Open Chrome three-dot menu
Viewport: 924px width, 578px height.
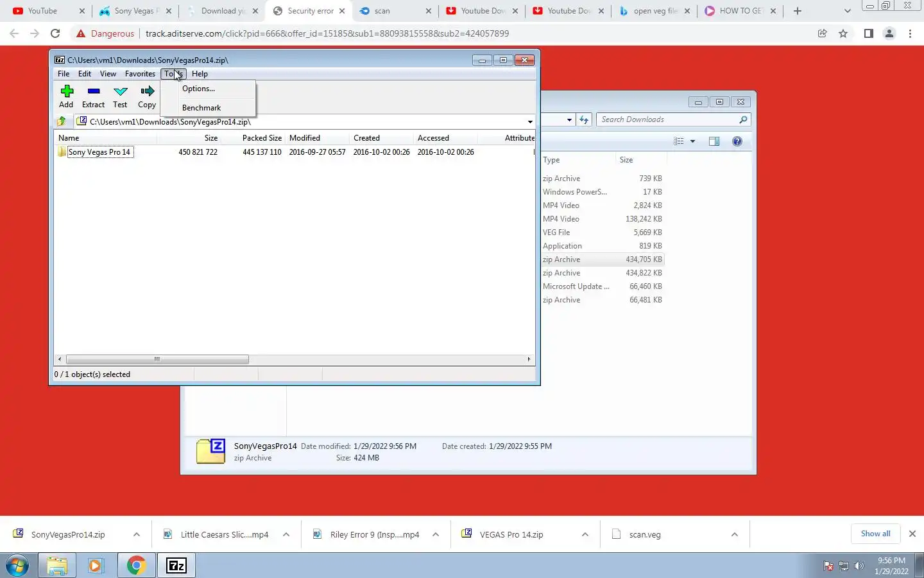point(910,33)
